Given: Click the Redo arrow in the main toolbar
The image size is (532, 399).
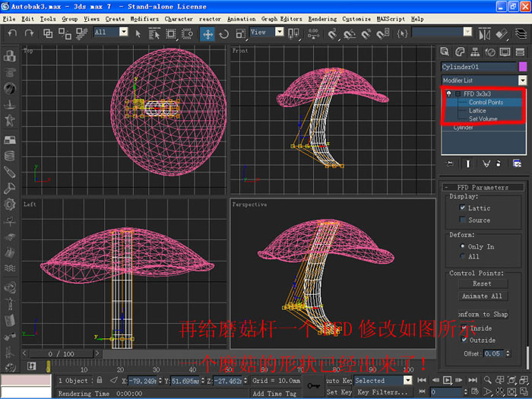Looking at the screenshot, I should click(x=29, y=33).
